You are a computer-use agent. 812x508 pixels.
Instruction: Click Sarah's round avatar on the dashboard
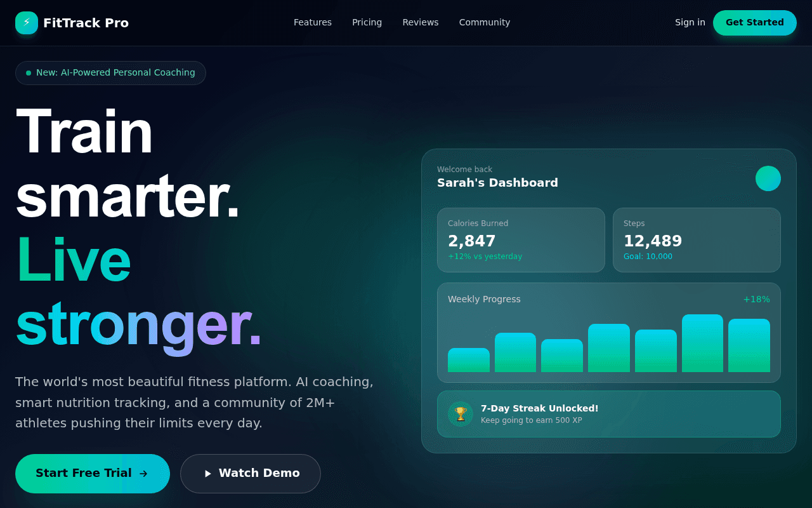(768, 178)
